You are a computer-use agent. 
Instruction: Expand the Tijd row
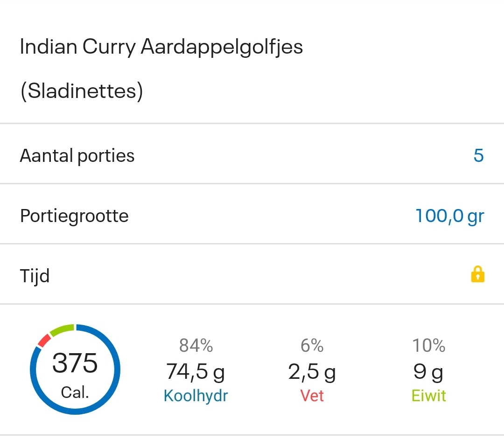(252, 275)
